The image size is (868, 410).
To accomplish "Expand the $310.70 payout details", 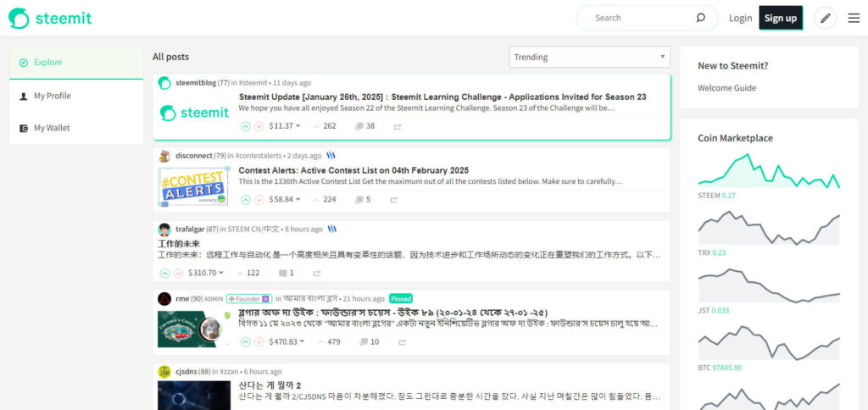I will tap(206, 273).
